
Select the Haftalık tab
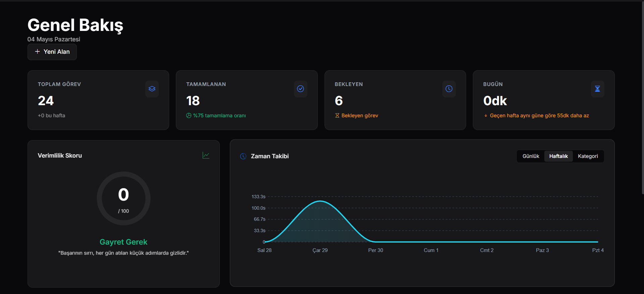point(558,156)
